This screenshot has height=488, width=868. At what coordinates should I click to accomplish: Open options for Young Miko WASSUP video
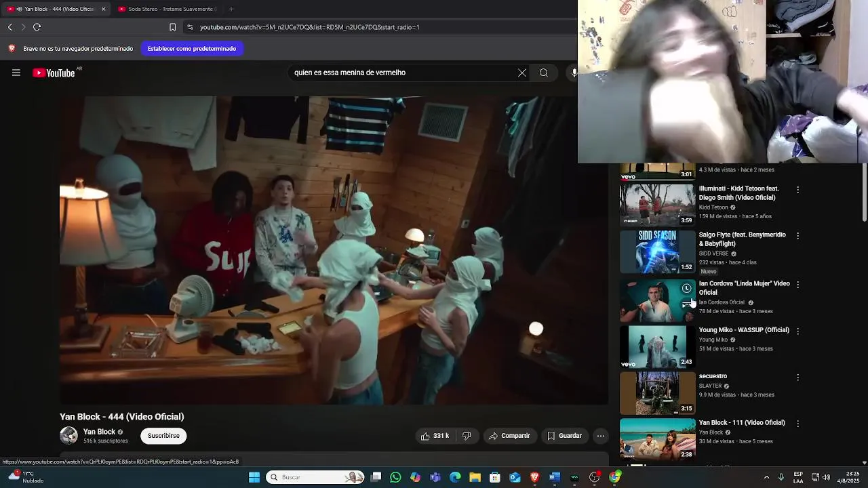(797, 331)
